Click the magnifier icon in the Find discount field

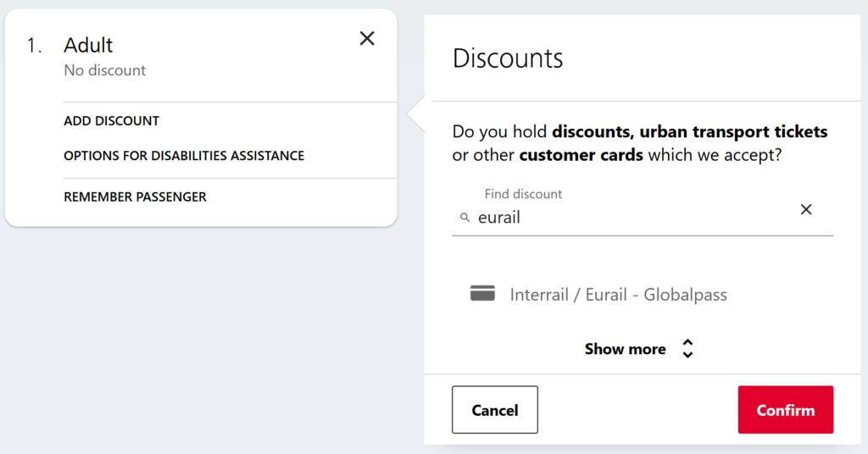coord(465,218)
